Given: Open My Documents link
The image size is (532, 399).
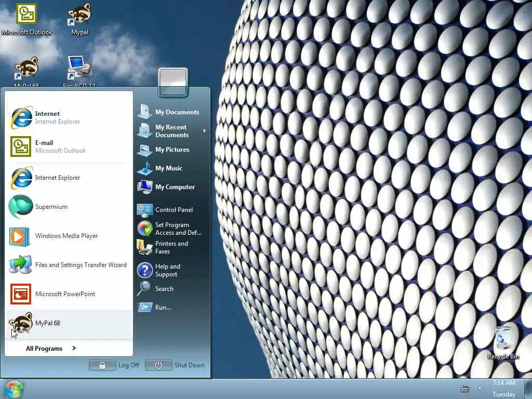Looking at the screenshot, I should (x=177, y=112).
